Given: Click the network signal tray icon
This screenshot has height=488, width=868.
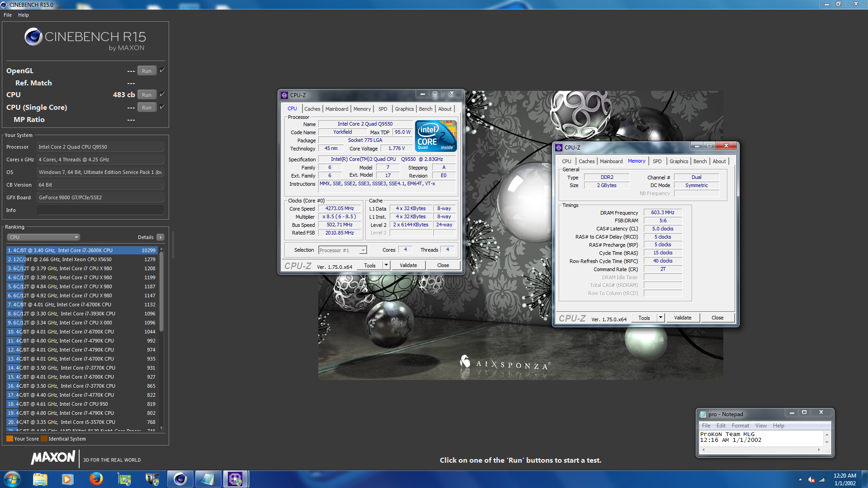Looking at the screenshot, I should [x=822, y=479].
